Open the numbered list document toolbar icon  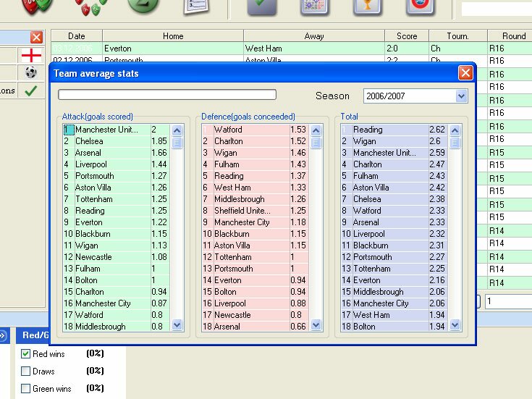tap(196, 7)
